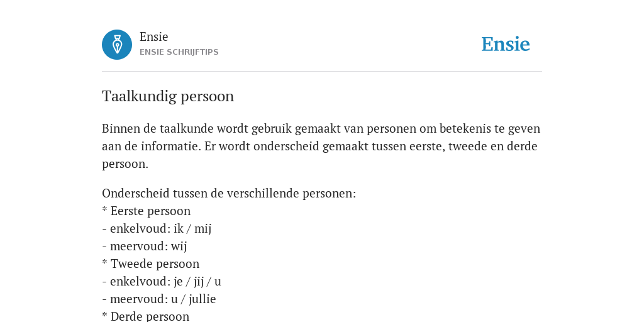
Task: Click the meervoud: u / jullie line
Action: (x=159, y=299)
